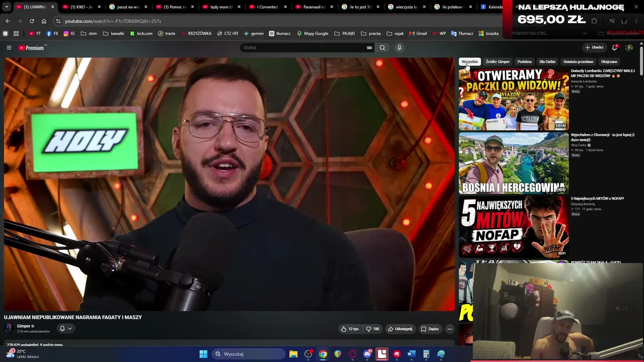Open YouTube notifications bell
Viewport: 644px width, 362px height.
pyautogui.click(x=615, y=47)
